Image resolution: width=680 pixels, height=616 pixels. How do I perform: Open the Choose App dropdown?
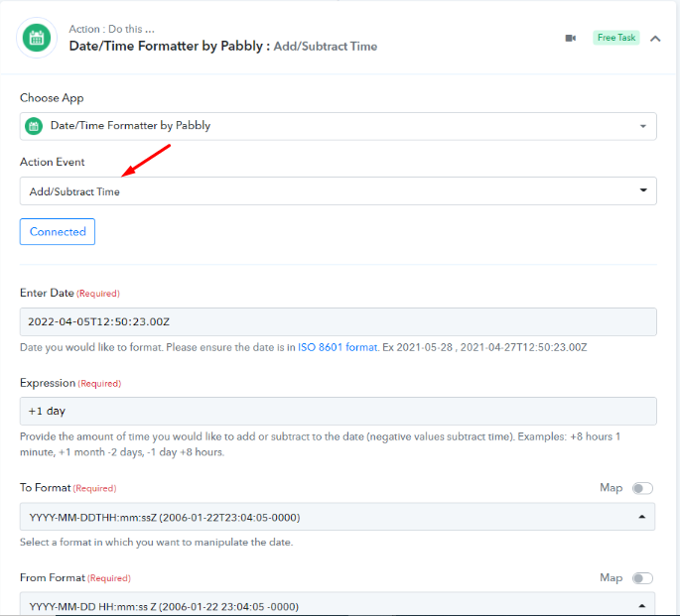pyautogui.click(x=338, y=126)
